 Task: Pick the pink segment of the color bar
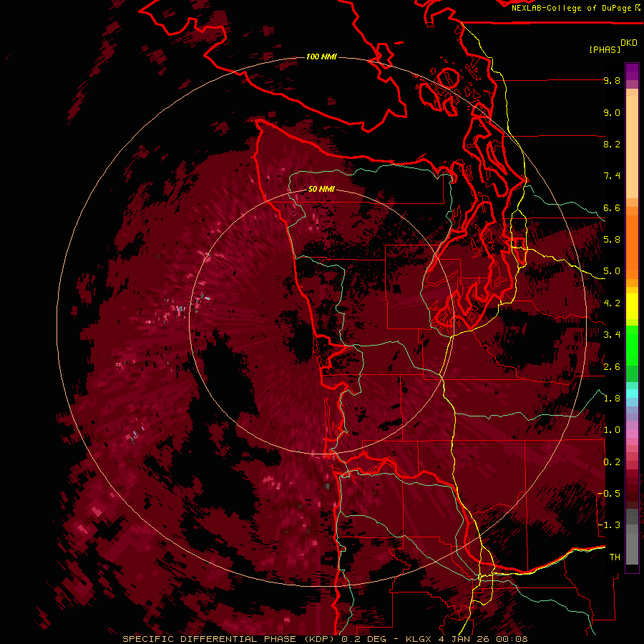click(x=632, y=434)
